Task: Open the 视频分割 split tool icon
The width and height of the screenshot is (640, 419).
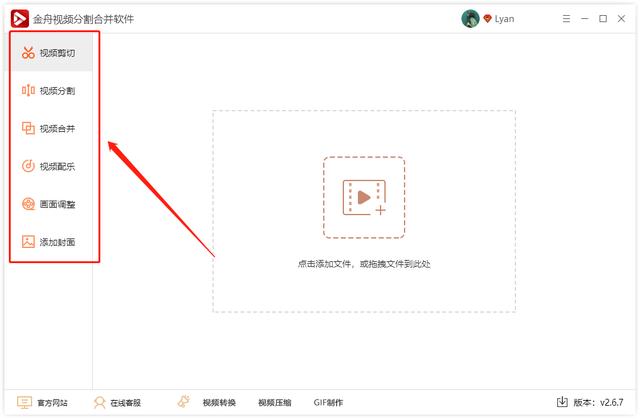Action: point(28,90)
